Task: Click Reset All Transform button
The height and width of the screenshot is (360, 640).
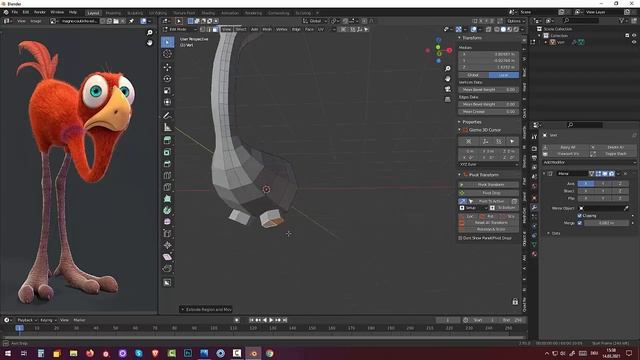Action: [x=488, y=223]
